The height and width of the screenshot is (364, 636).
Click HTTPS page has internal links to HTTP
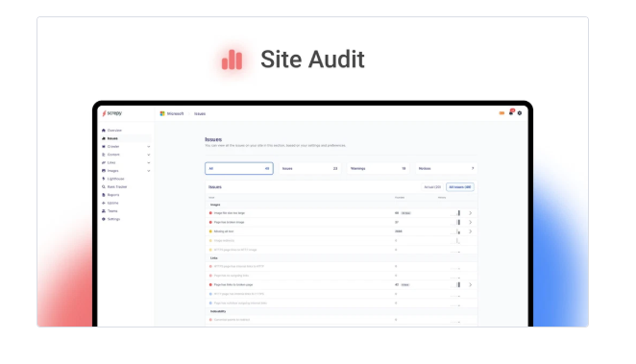tap(239, 267)
